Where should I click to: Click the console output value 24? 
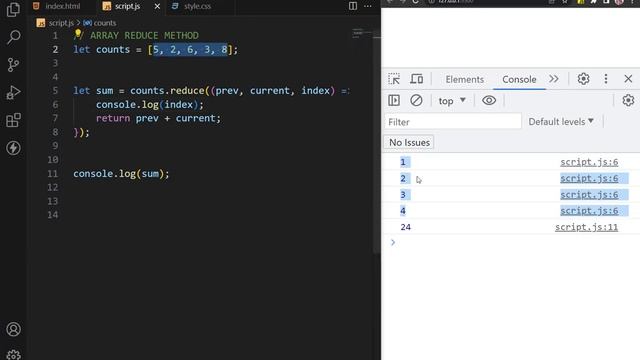click(x=405, y=227)
